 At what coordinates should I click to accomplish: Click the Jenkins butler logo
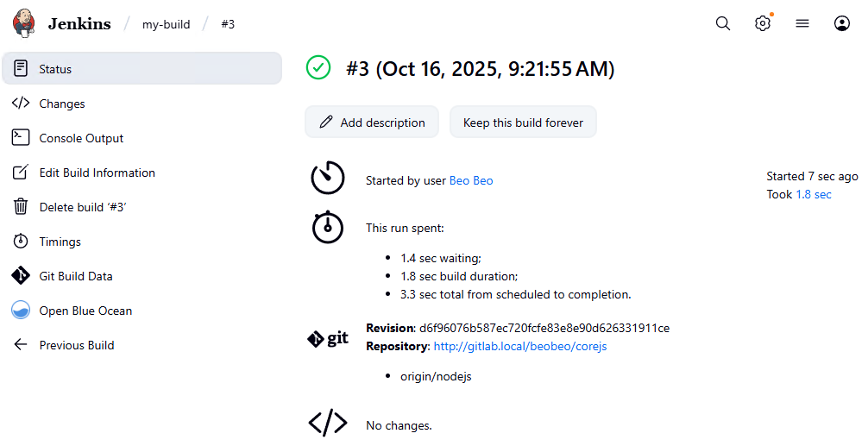(x=24, y=23)
